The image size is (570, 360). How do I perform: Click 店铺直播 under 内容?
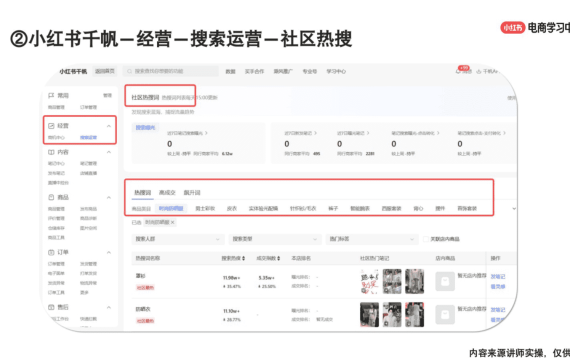point(88,173)
